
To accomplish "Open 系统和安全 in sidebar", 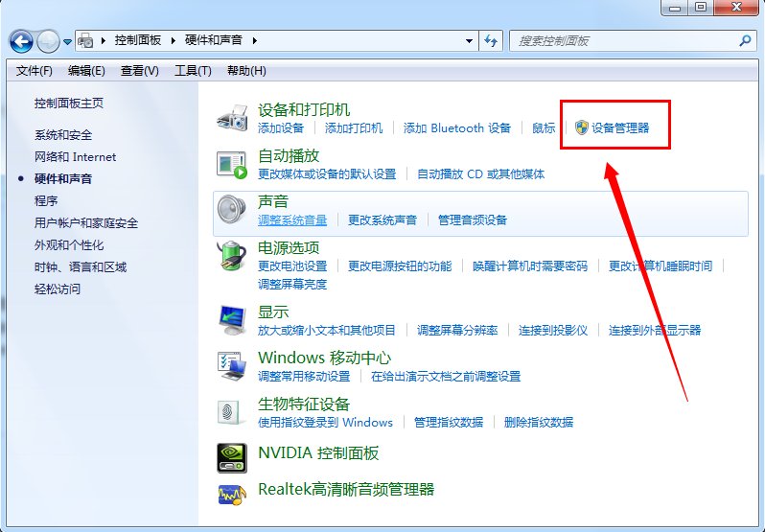I will tap(63, 134).
